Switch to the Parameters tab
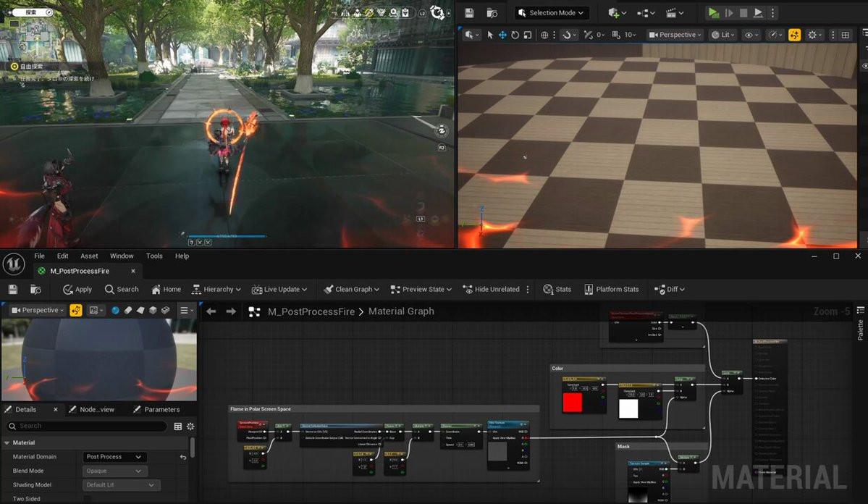The width and height of the screenshot is (868, 504). [x=156, y=409]
